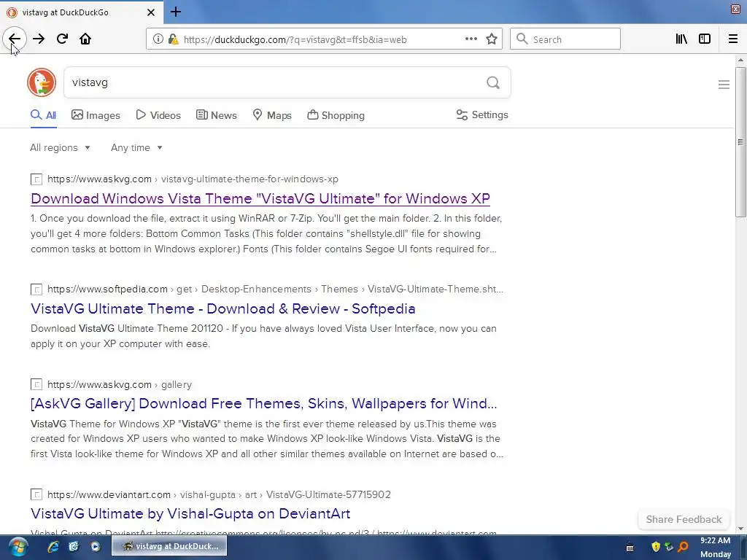Toggle the sidebar view icon
Image resolution: width=747 pixels, height=560 pixels.
click(705, 39)
